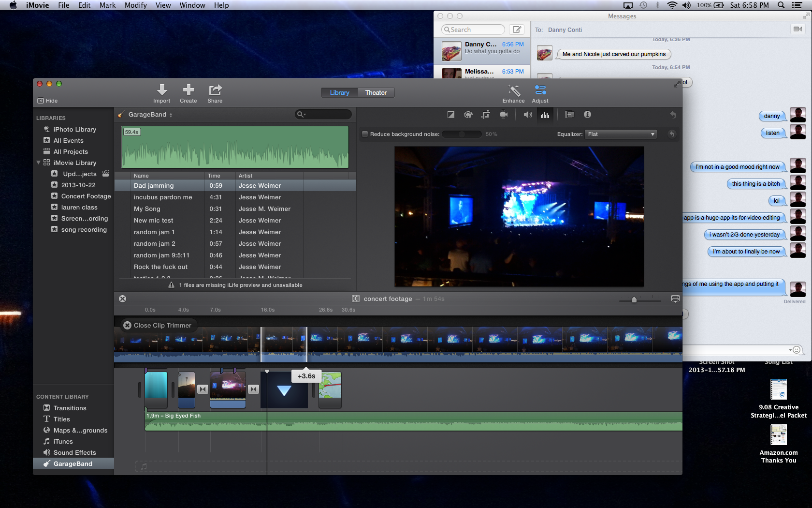Toggle the Adjust sliders icon
Screen dimensions: 812x508
coord(540,90)
